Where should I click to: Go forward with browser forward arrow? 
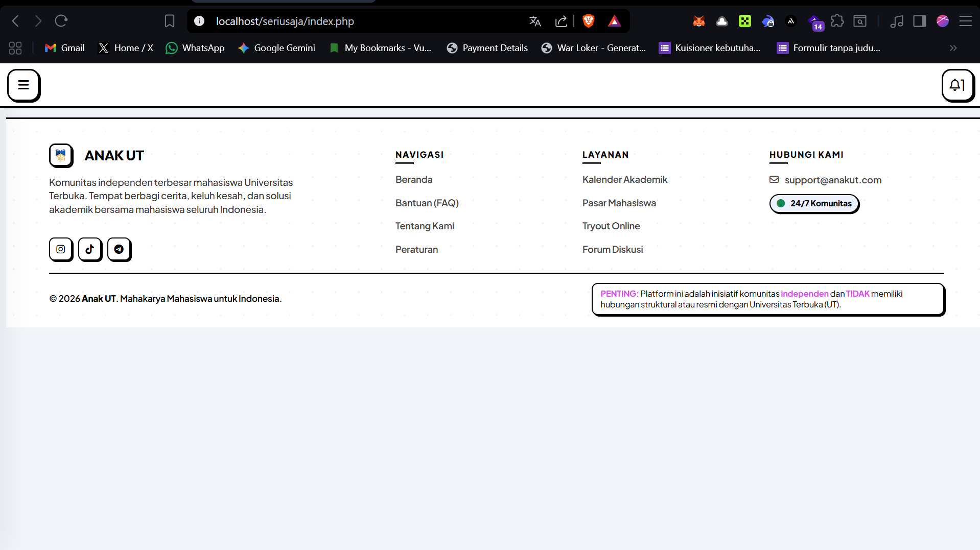pos(38,21)
